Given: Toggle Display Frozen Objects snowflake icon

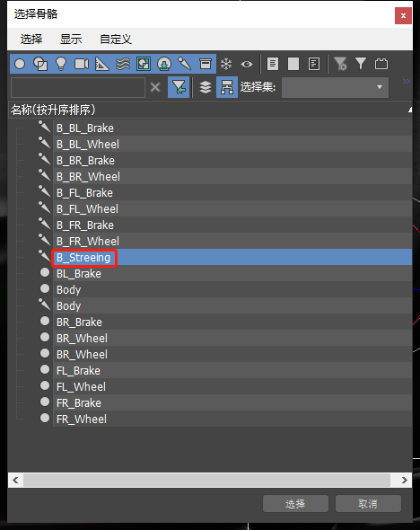Looking at the screenshot, I should (226, 64).
